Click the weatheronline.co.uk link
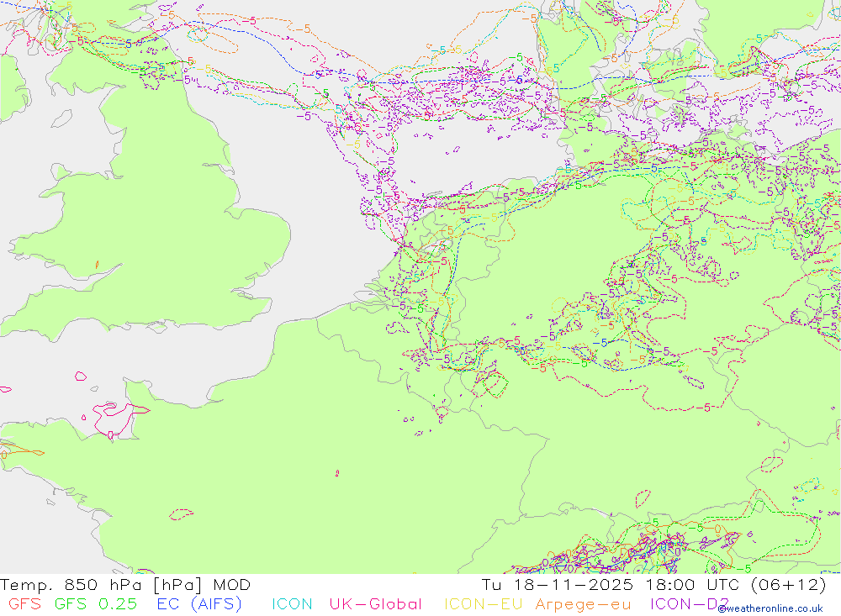 (x=770, y=608)
